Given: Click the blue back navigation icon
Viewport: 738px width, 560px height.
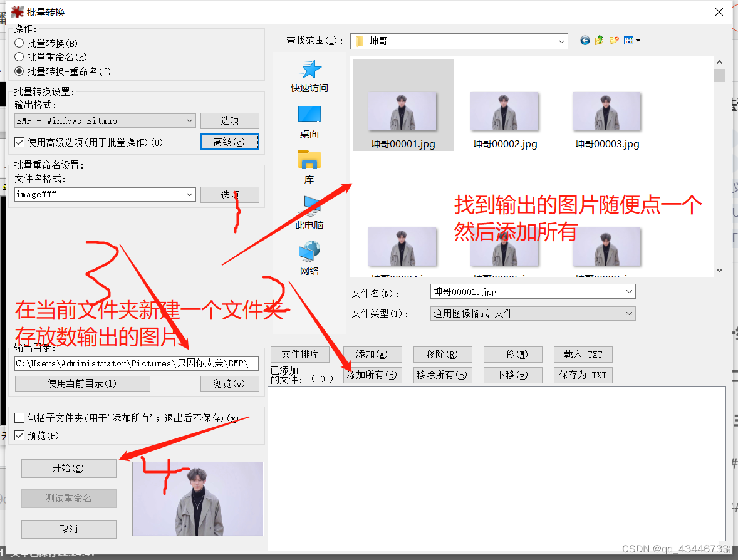Looking at the screenshot, I should pos(585,41).
